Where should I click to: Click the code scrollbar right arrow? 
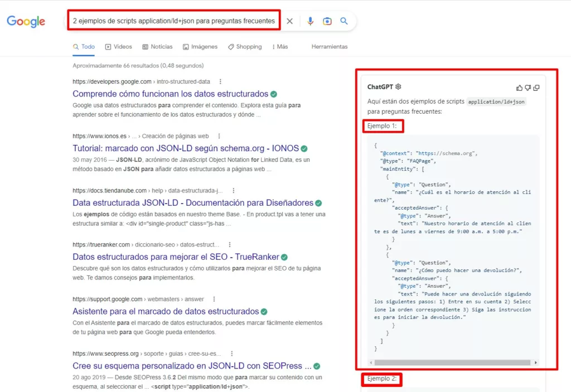[x=536, y=362]
